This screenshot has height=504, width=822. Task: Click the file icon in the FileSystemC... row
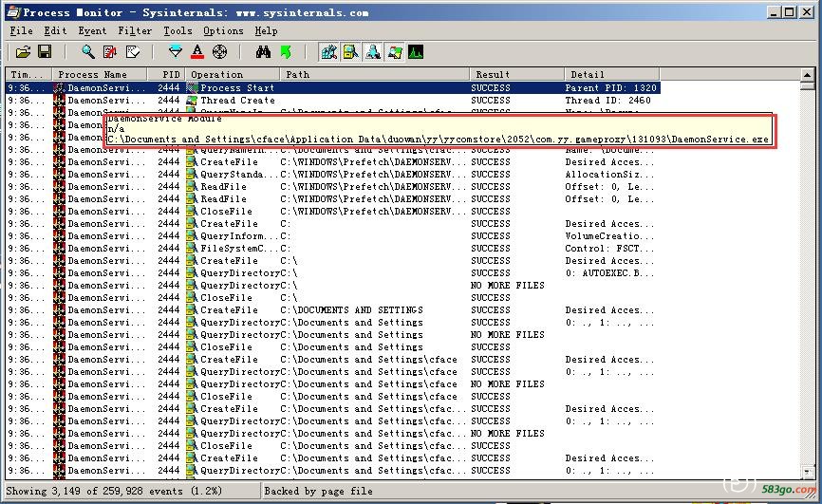192,248
